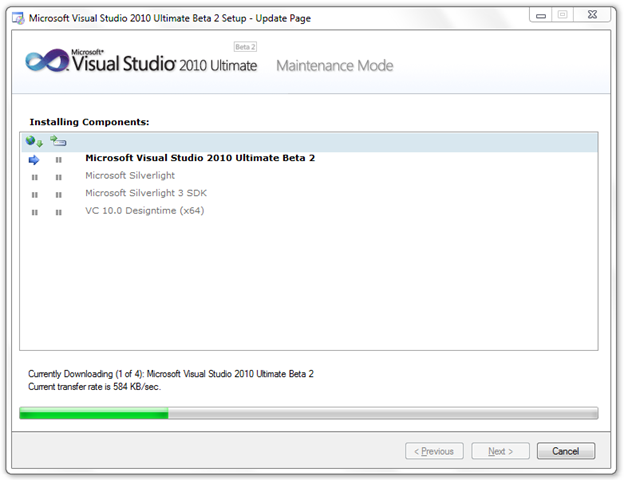Click the blue arrow beside Visual Studio 2010

(x=34, y=160)
